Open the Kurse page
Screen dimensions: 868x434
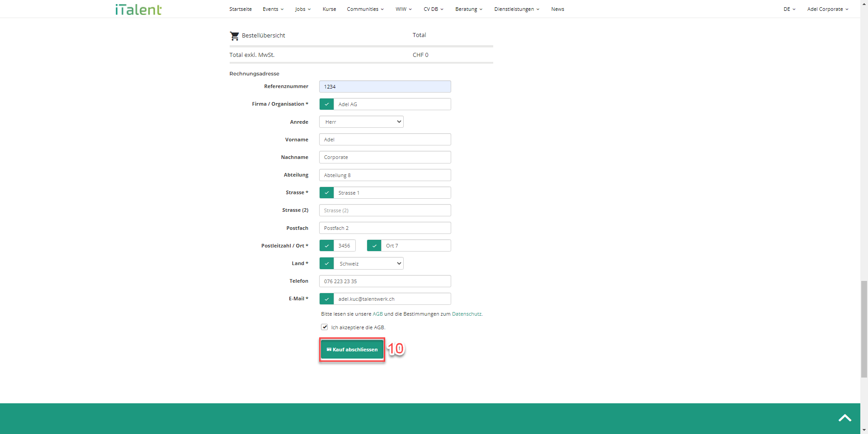(329, 9)
